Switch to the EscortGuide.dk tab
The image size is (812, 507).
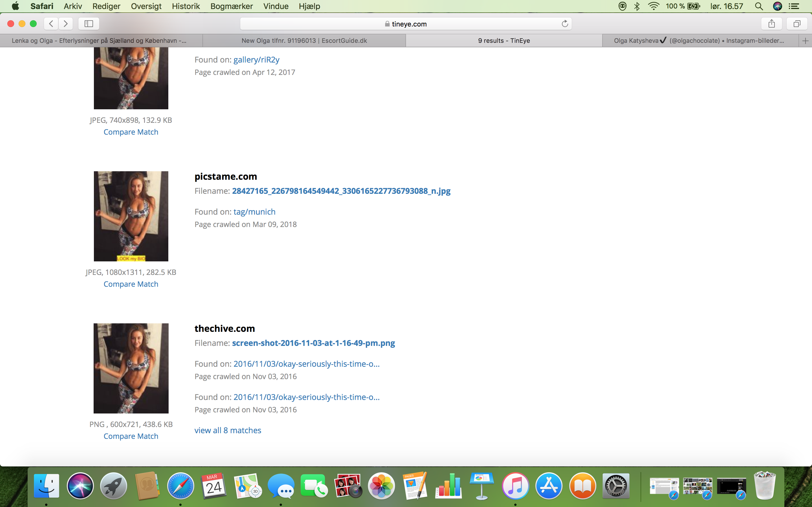304,41
